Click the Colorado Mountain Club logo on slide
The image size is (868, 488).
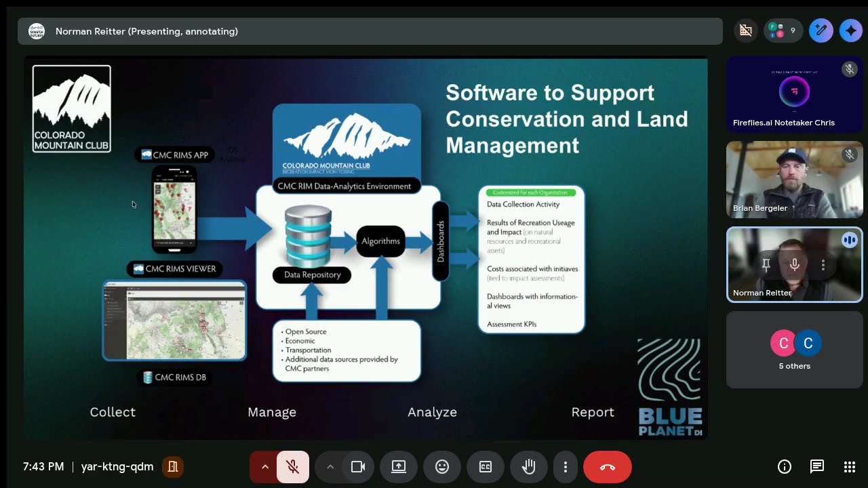click(72, 108)
